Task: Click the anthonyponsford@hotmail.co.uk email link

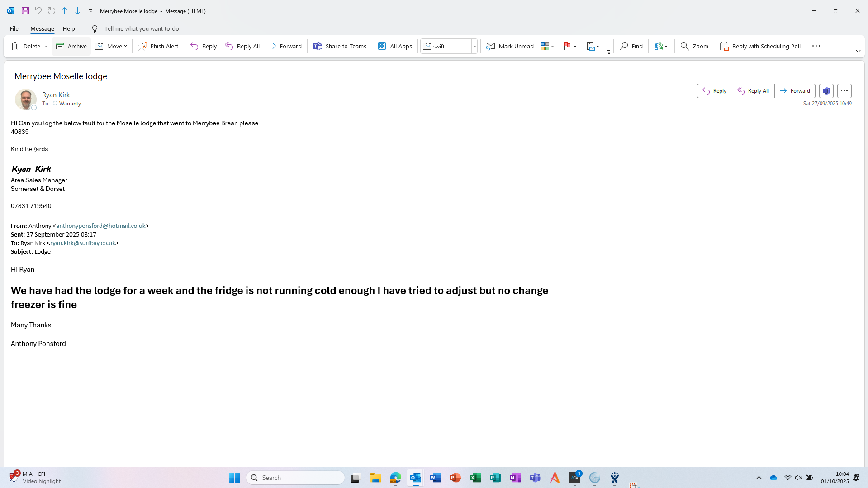Action: click(100, 226)
